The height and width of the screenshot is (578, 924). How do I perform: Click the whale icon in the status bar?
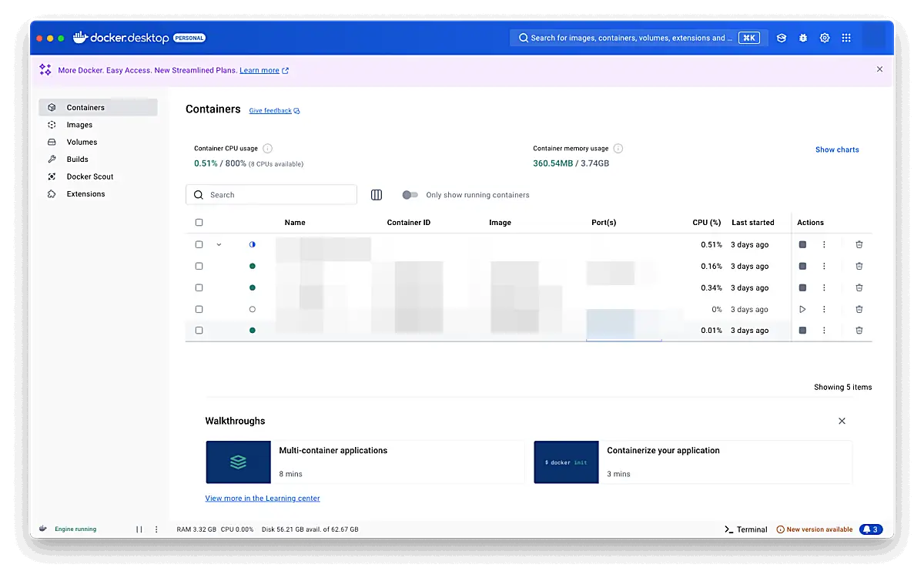coord(42,529)
